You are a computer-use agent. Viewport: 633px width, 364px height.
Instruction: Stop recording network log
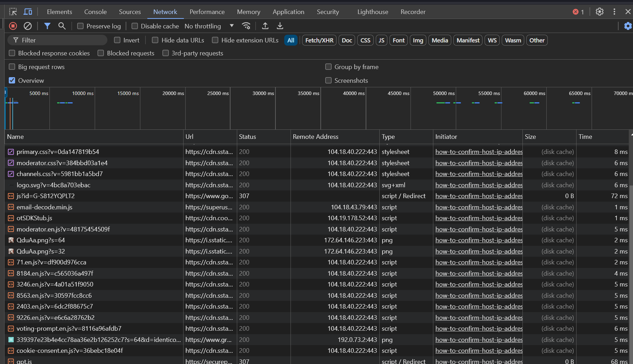13,26
